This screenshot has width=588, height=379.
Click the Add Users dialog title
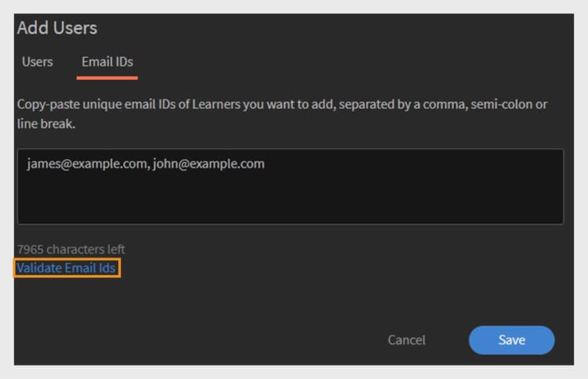coord(57,28)
